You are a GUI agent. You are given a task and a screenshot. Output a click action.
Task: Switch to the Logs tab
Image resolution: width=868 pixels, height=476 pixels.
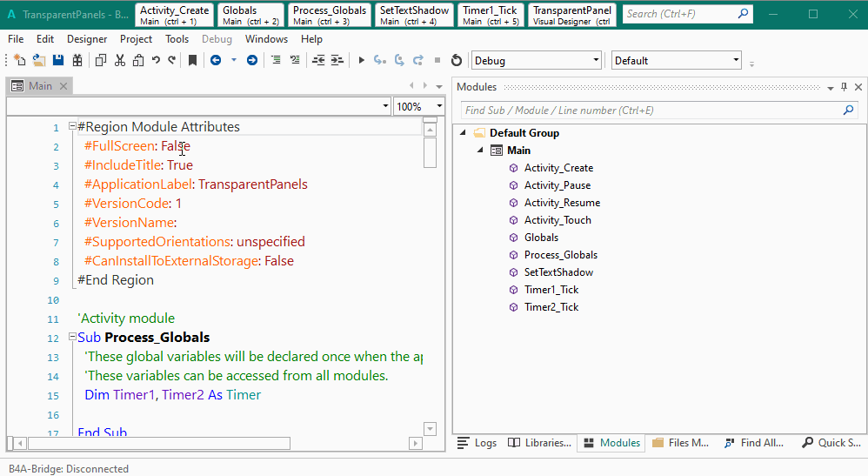point(477,443)
